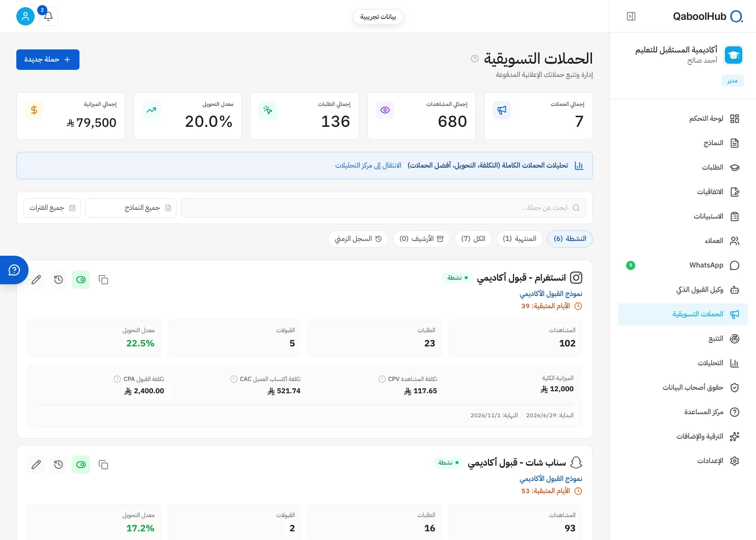Open وكيل القبول الذكي in sidebar
Screen dimensions: 756x540
tap(683, 290)
